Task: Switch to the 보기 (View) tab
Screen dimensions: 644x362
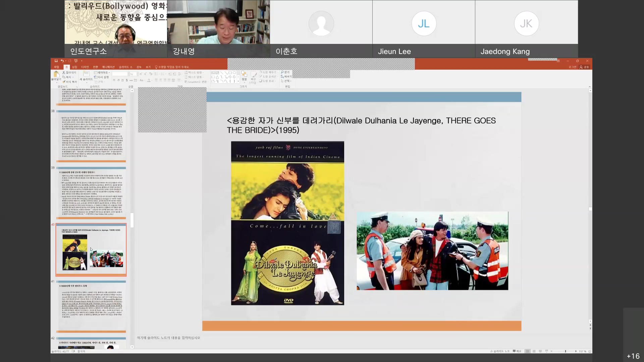Action: [x=148, y=67]
